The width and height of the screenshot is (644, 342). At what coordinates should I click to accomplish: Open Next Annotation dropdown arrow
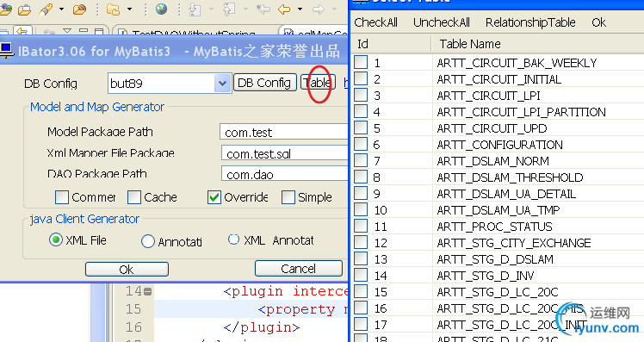[211, 9]
